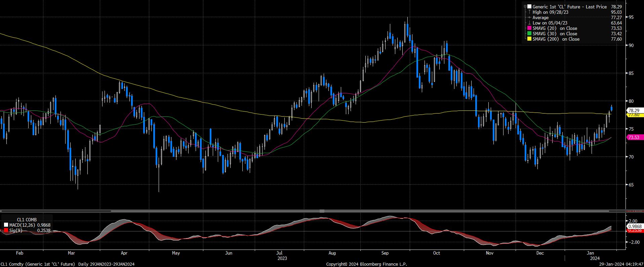Click the 95 price axis label

pos(631,17)
